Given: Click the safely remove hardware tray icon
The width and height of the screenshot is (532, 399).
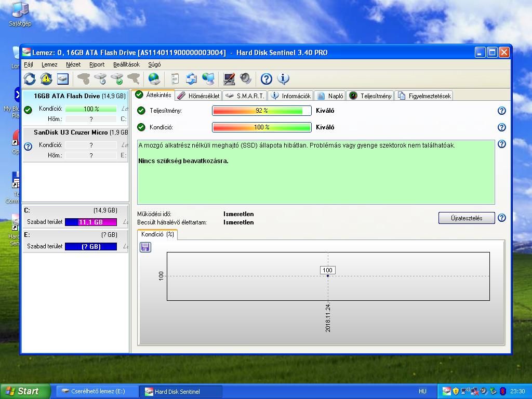Looking at the screenshot, I should click(x=494, y=391).
